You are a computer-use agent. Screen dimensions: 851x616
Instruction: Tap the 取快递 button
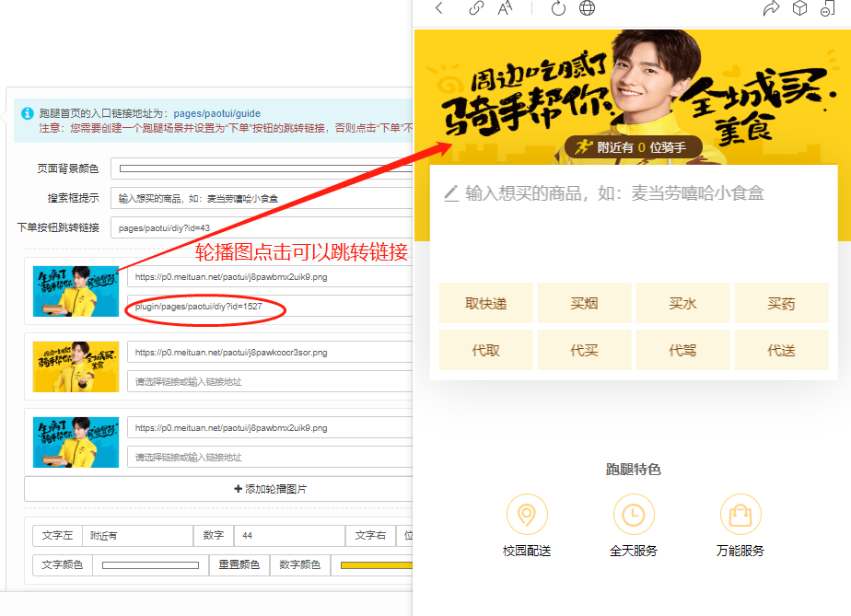(485, 303)
